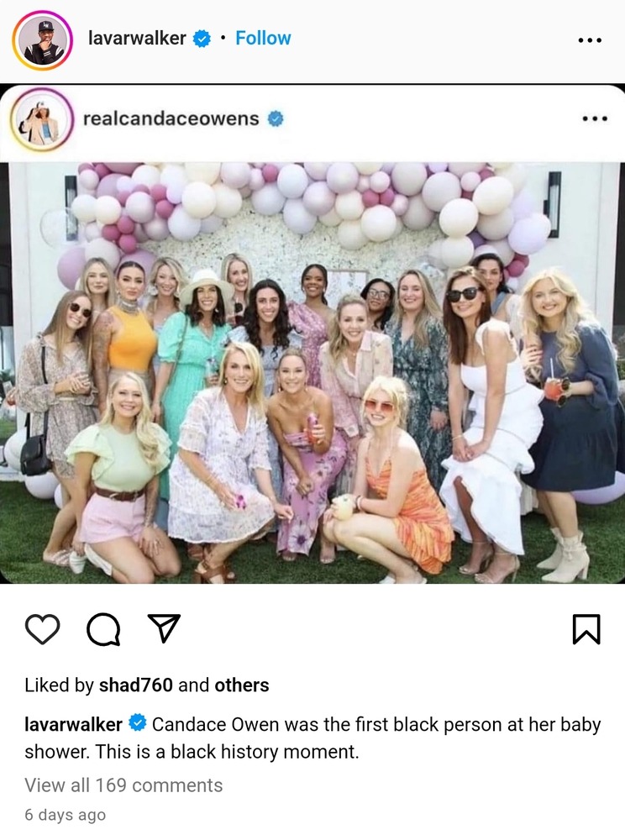
Task: View all 169 comments
Action: pos(123,785)
